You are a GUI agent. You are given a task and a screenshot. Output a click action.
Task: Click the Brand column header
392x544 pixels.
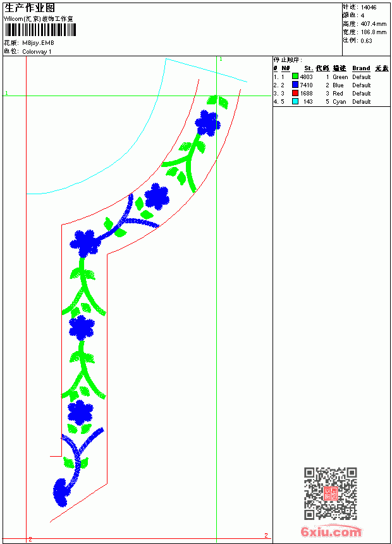click(x=361, y=68)
